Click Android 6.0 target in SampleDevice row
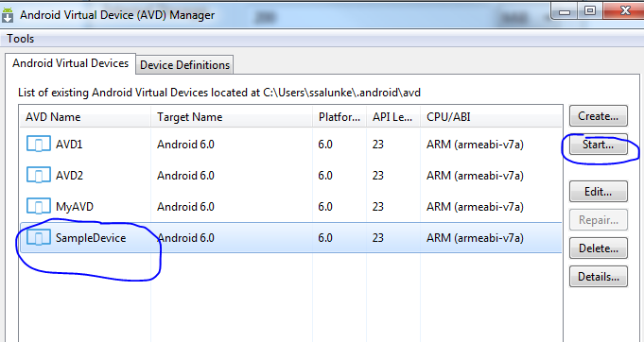The height and width of the screenshot is (342, 644). click(185, 238)
